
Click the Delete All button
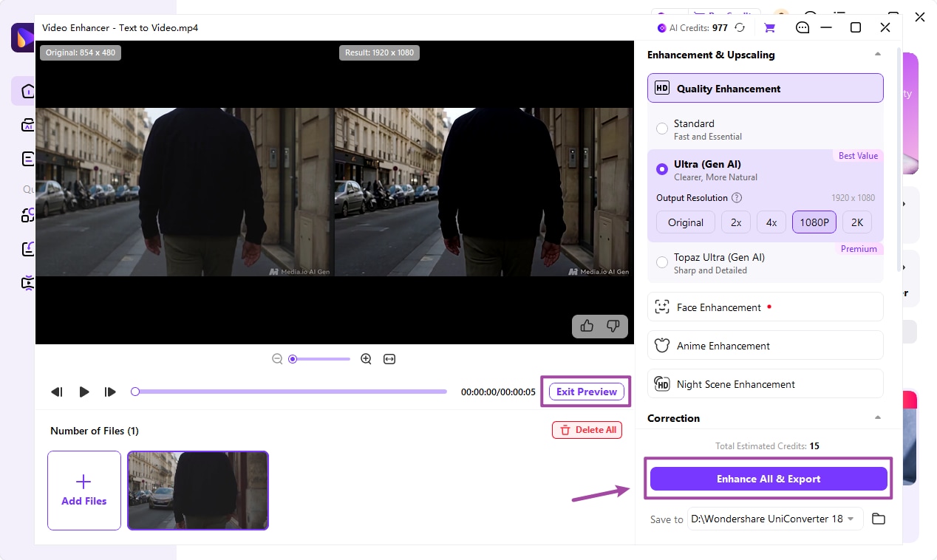[x=587, y=430]
